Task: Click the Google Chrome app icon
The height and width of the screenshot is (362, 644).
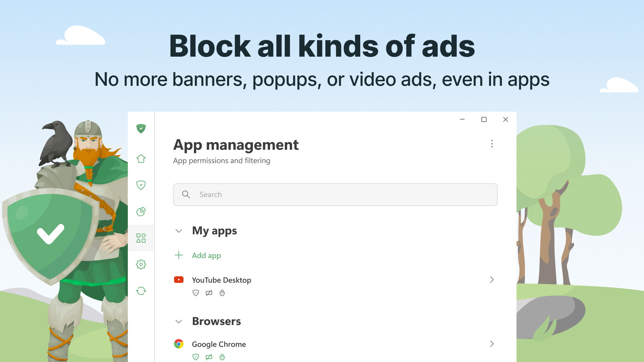Action: (179, 344)
